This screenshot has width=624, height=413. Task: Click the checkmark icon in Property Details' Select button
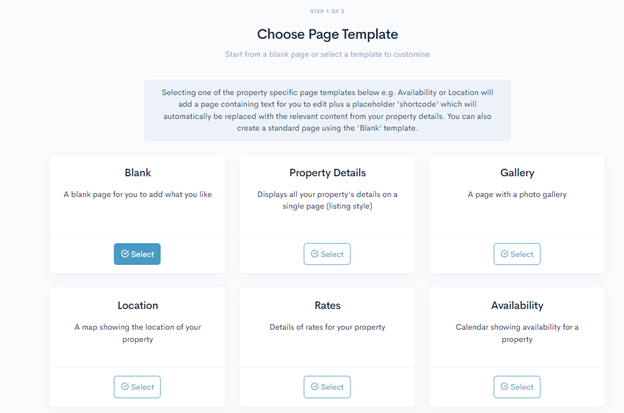pos(315,254)
